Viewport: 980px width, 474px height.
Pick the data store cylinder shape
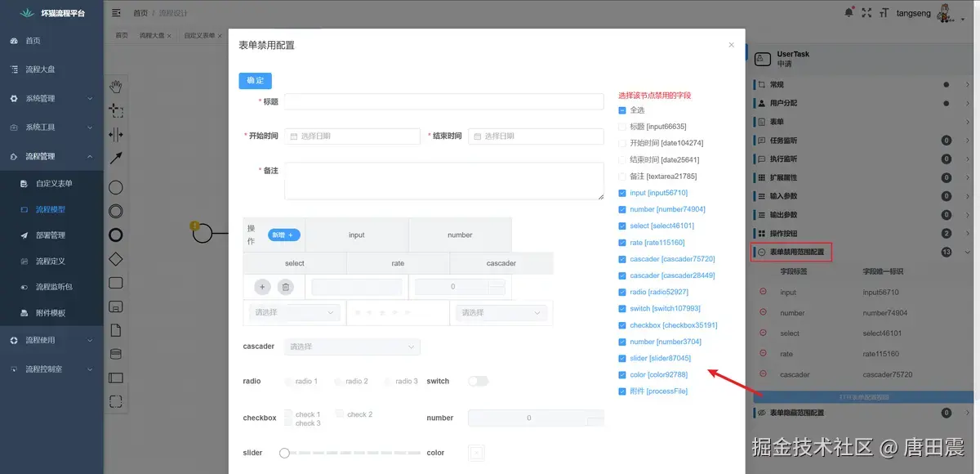click(x=116, y=354)
